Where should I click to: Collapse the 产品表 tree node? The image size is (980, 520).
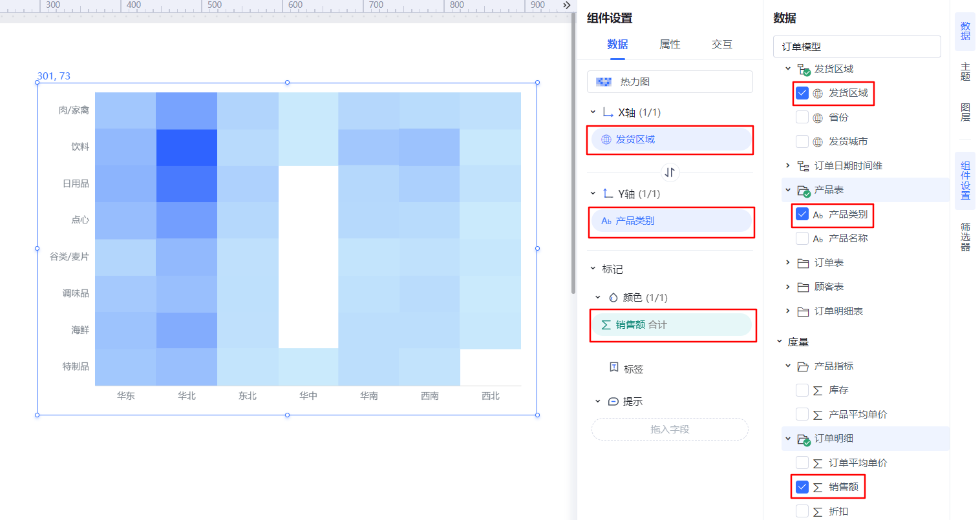click(x=788, y=190)
